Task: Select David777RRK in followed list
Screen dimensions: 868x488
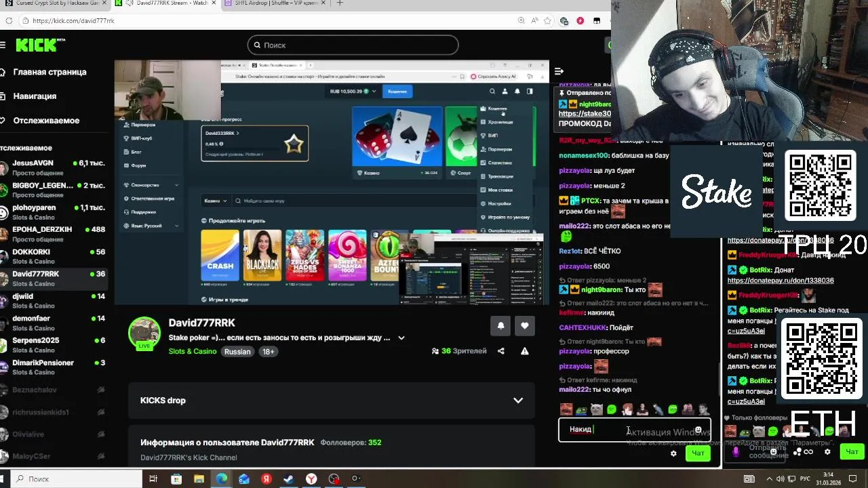Action: (x=54, y=279)
